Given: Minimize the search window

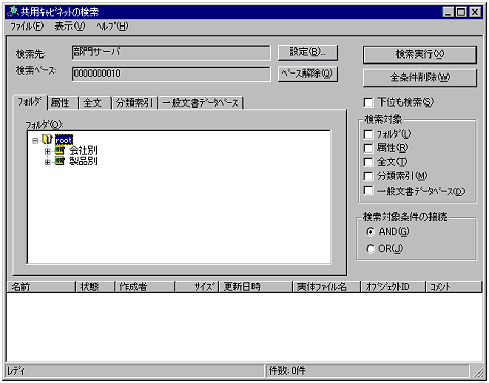Looking at the screenshot, I should 448,12.
